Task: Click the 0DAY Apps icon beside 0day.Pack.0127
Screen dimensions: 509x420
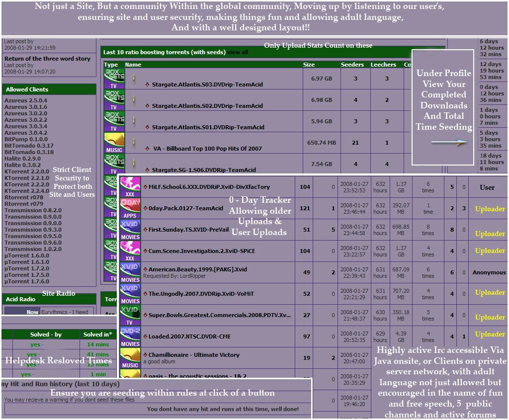Action: 130,208
